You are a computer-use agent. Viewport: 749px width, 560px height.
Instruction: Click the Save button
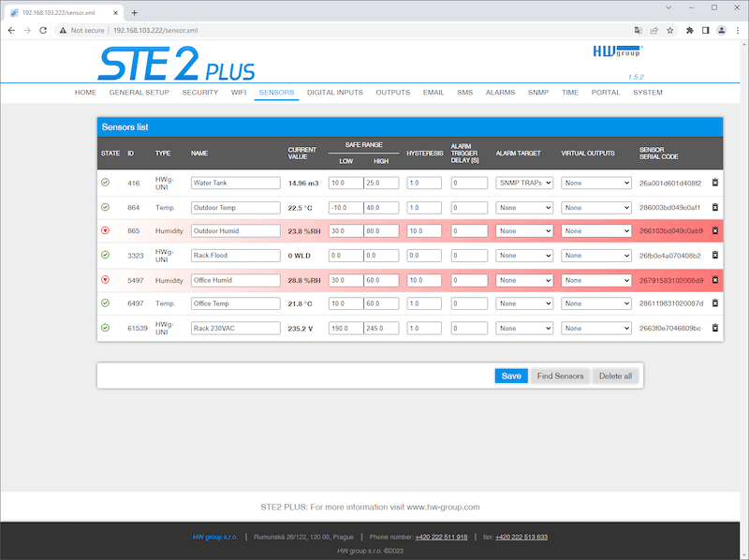pyautogui.click(x=511, y=375)
